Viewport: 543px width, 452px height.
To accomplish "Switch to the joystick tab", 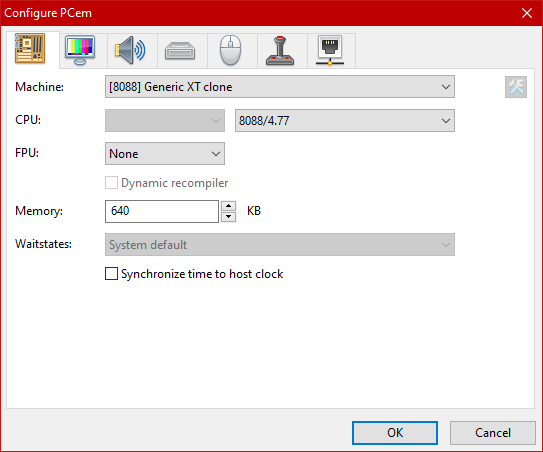I will point(280,50).
